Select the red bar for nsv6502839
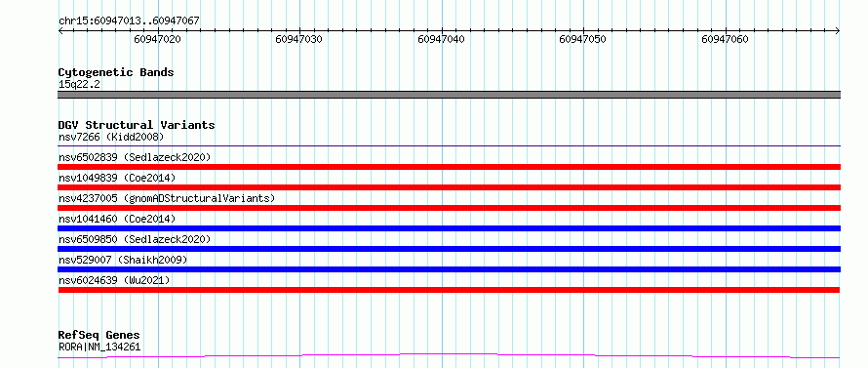The height and width of the screenshot is (368, 868). pyautogui.click(x=449, y=167)
